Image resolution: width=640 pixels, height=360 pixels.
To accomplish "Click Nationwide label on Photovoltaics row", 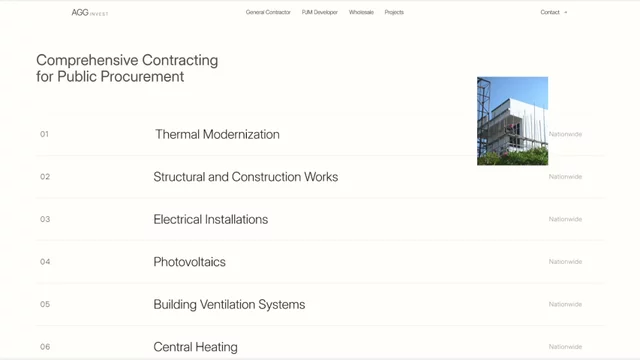I will [565, 262].
